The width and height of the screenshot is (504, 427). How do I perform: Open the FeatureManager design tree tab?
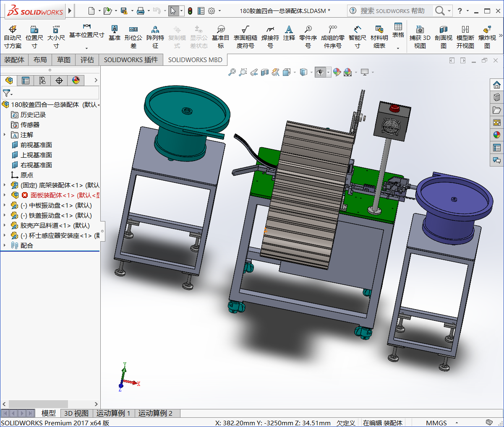[9, 80]
